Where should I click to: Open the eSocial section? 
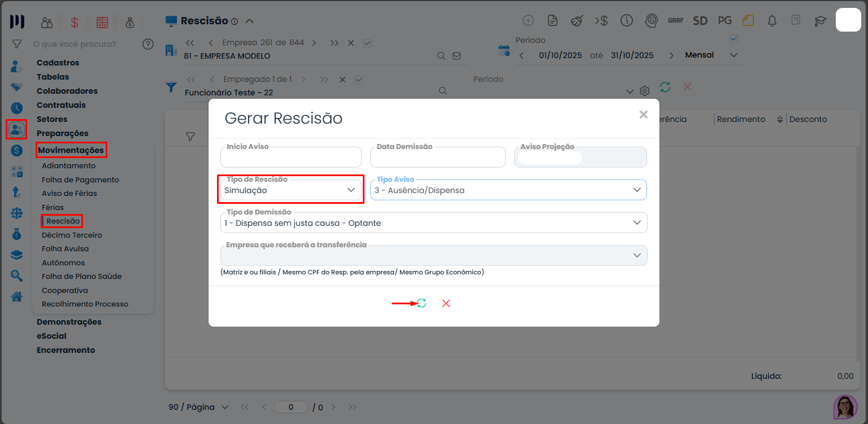51,336
